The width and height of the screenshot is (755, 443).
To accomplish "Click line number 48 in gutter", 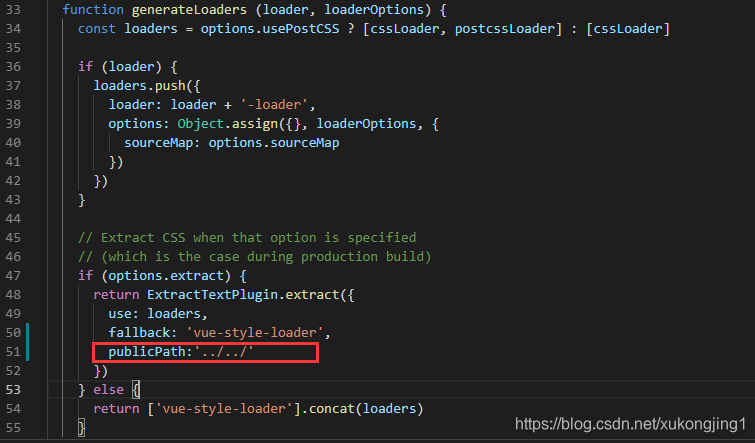I will pos(13,295).
